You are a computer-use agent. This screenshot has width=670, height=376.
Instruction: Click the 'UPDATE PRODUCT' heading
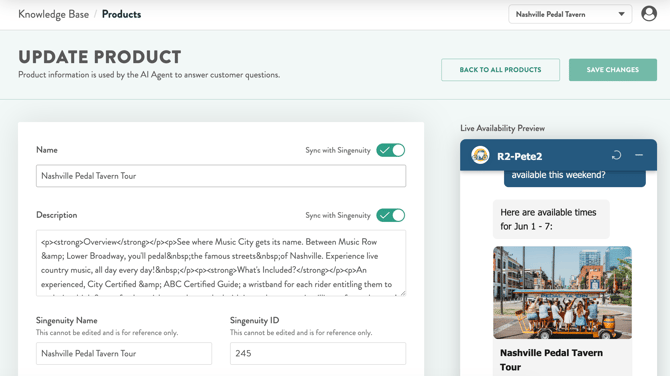100,57
